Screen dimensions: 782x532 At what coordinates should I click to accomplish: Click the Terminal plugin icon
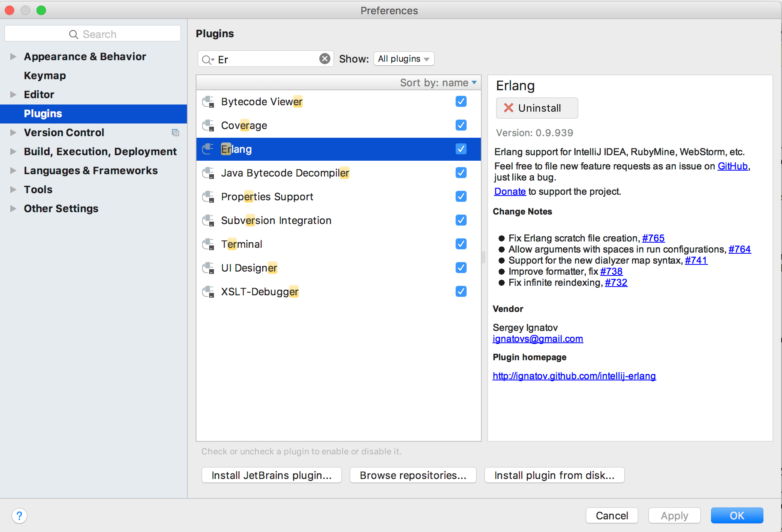[208, 245]
